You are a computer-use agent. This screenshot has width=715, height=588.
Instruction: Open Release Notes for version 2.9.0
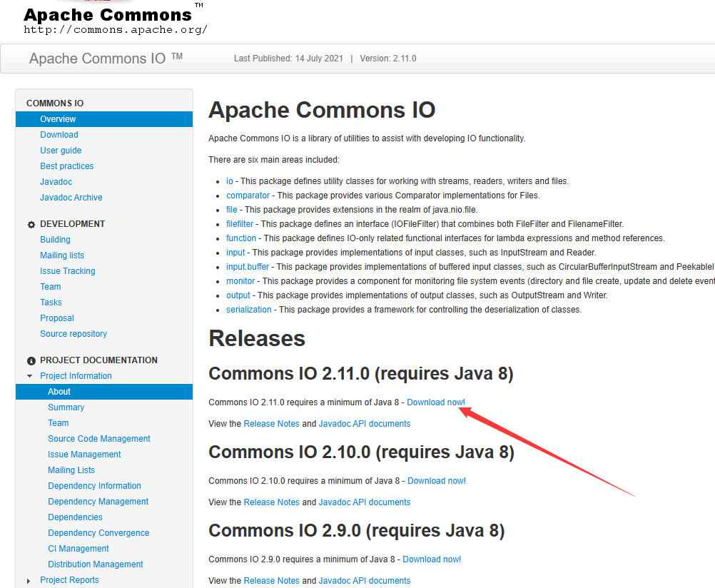271,581
